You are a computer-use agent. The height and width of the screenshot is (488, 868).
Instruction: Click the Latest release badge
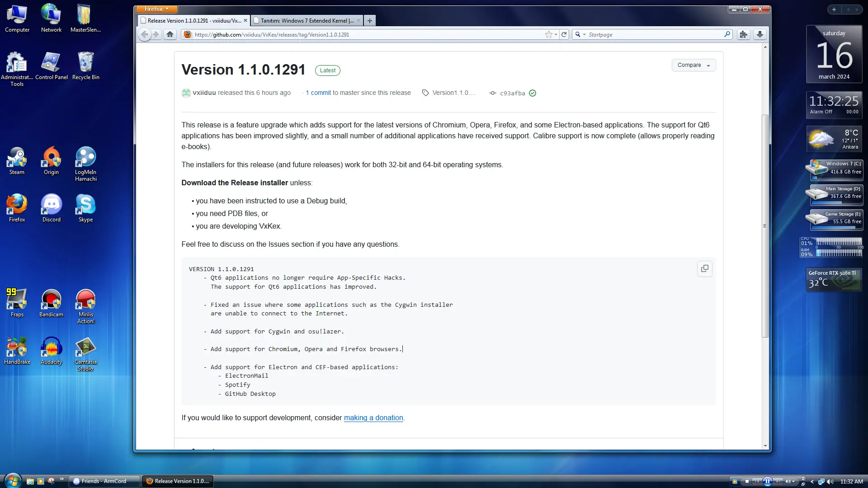(328, 70)
